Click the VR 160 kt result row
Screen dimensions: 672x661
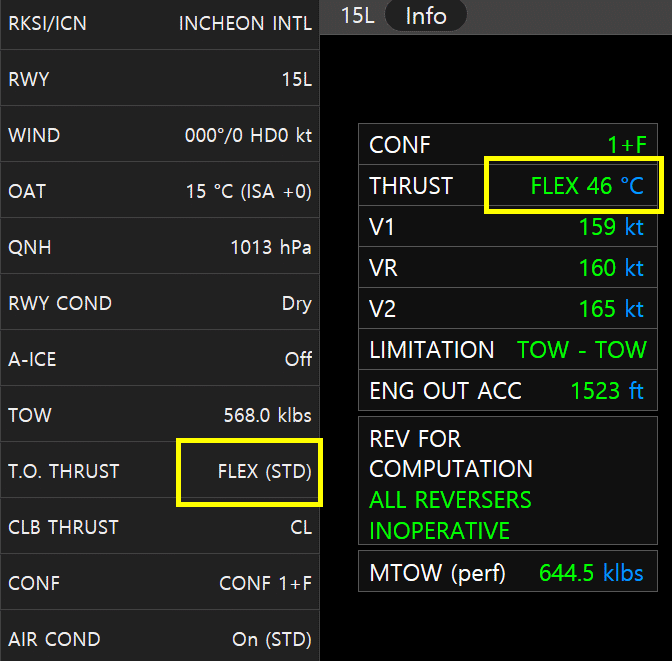coord(508,267)
